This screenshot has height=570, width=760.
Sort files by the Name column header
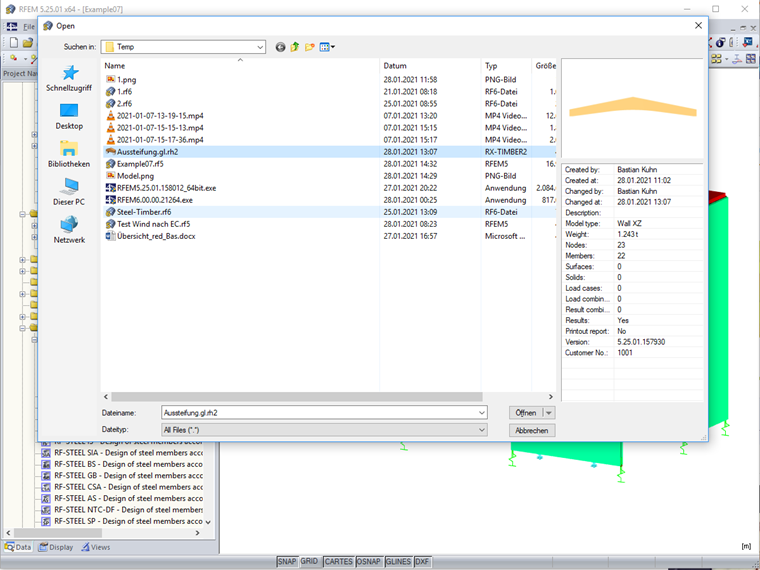[240, 66]
